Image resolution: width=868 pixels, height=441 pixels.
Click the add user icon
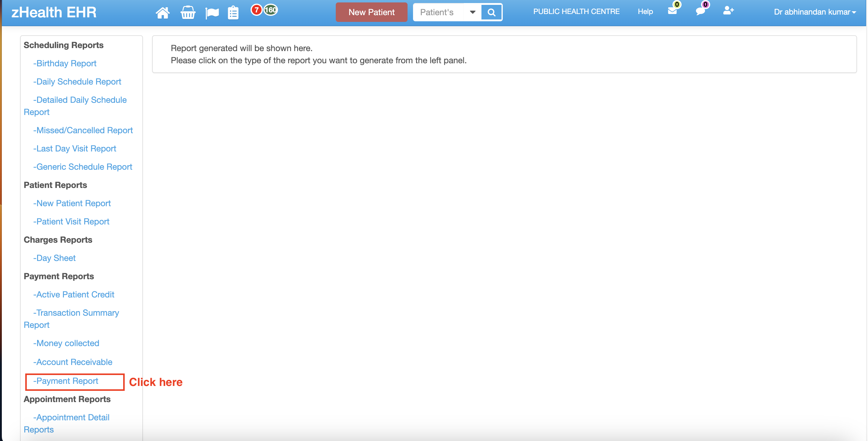728,10
